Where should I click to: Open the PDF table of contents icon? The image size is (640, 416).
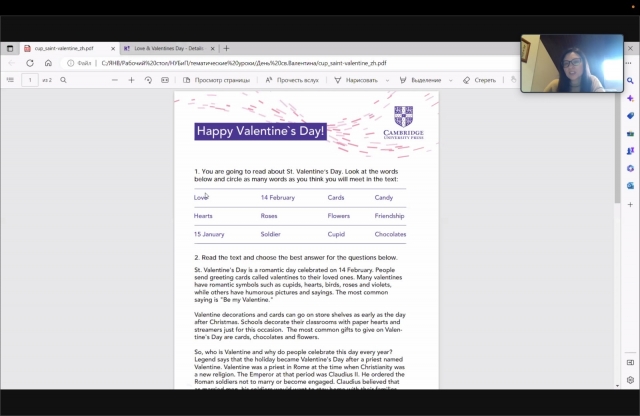pyautogui.click(x=11, y=80)
